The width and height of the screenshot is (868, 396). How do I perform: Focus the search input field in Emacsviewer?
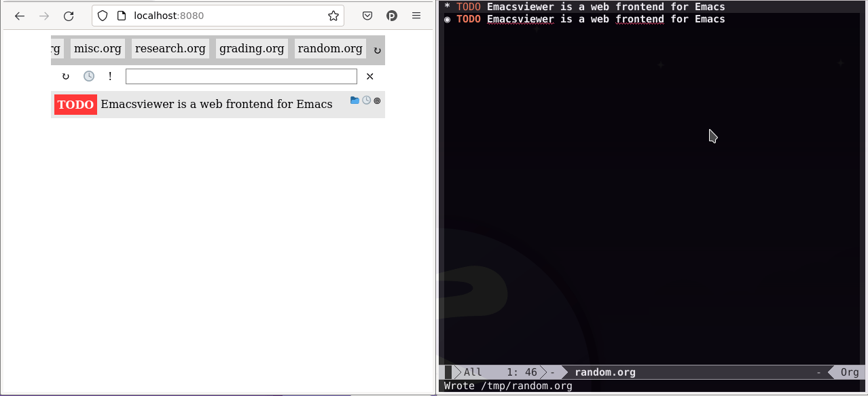coord(241,76)
